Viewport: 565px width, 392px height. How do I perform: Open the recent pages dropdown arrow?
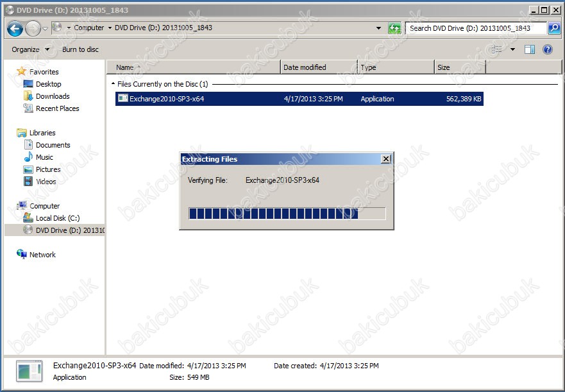45,28
